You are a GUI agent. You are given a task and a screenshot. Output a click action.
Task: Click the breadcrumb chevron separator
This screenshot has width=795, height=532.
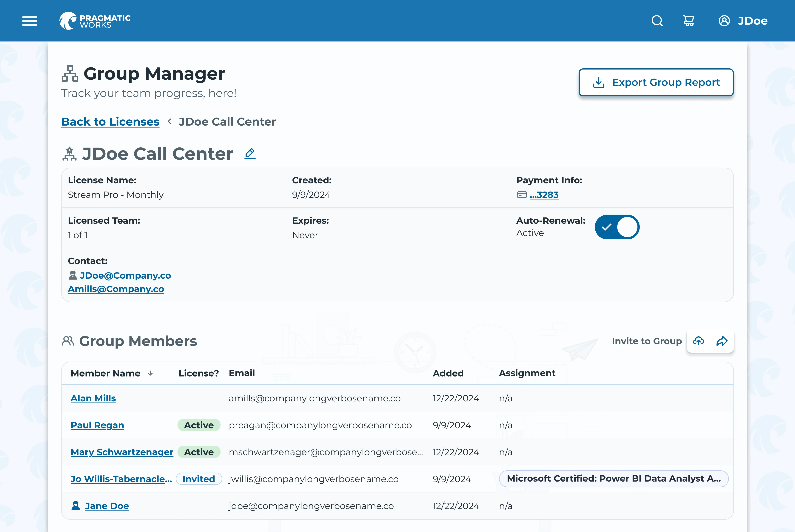(x=169, y=121)
